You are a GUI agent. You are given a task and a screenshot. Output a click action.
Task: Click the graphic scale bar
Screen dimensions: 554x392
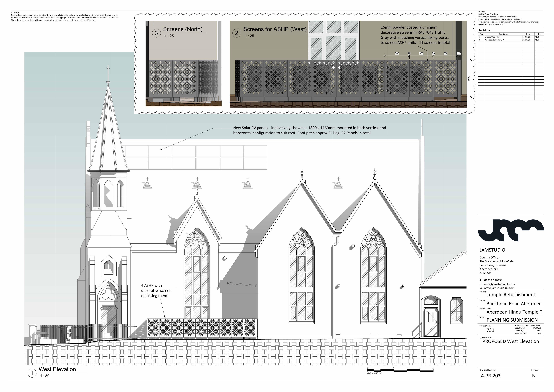[400, 370]
